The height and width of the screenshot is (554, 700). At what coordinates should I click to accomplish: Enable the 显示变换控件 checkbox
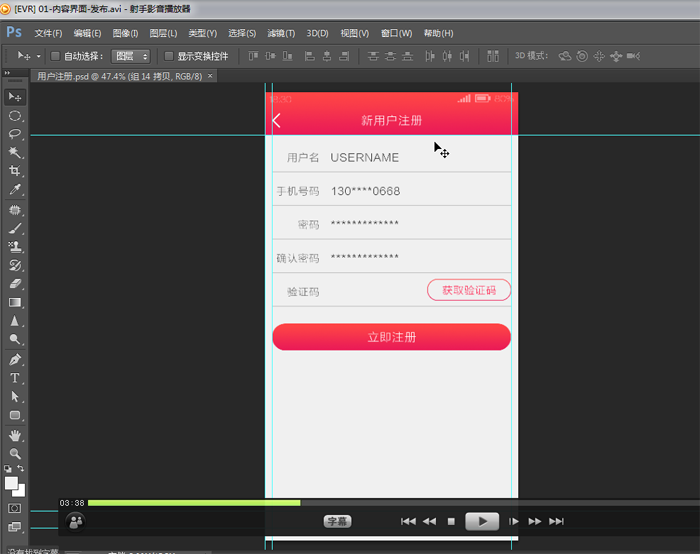[x=169, y=56]
